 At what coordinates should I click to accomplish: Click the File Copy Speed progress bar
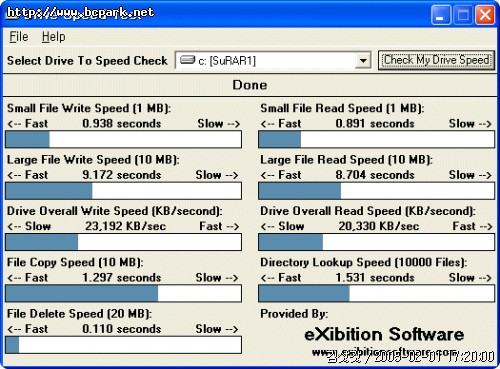tap(123, 294)
